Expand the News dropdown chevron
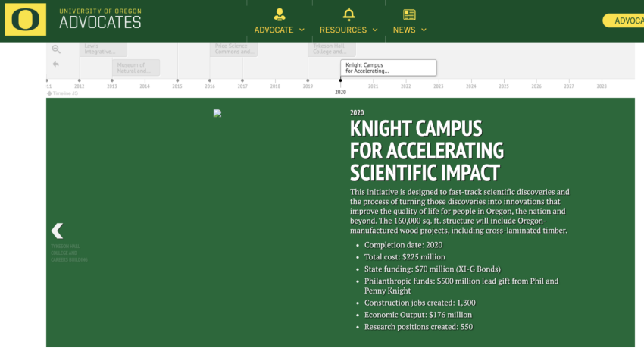Image resolution: width=644 pixels, height=355 pixels. 424,30
